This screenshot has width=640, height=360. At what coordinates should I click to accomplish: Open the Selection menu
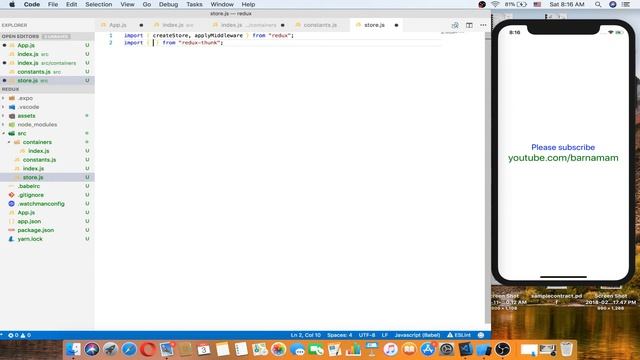pyautogui.click(x=98, y=4)
